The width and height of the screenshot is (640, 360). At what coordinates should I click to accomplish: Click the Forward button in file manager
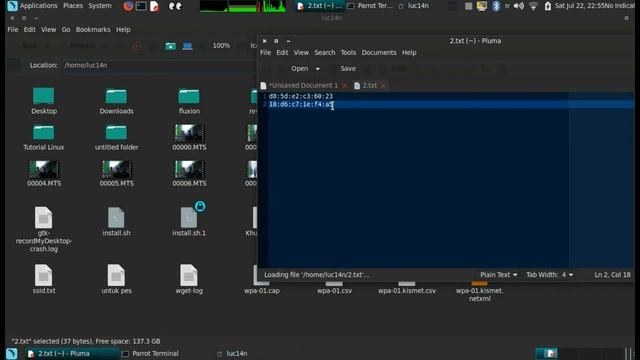82,46
